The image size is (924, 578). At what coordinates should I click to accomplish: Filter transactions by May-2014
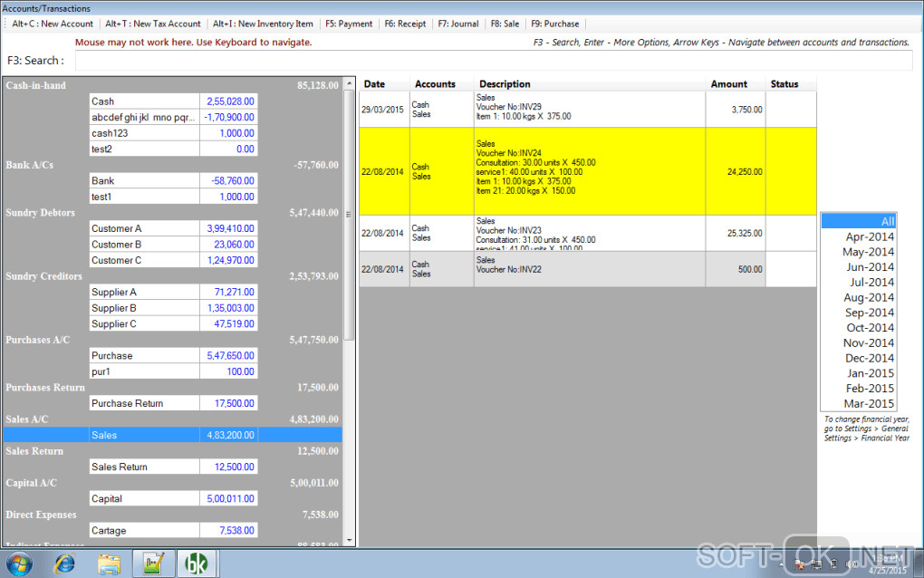pyautogui.click(x=859, y=252)
